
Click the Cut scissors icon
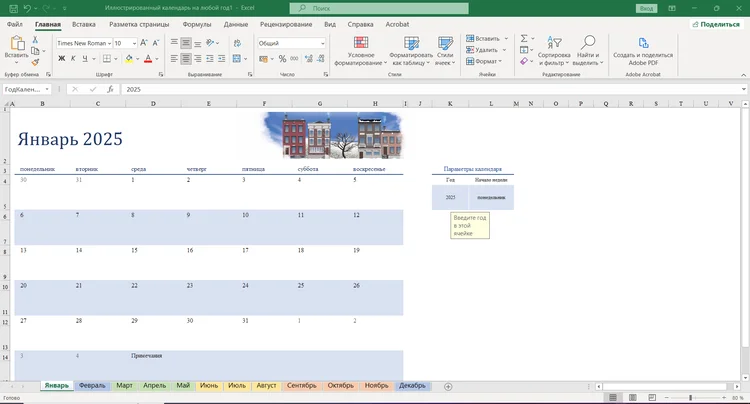click(35, 40)
